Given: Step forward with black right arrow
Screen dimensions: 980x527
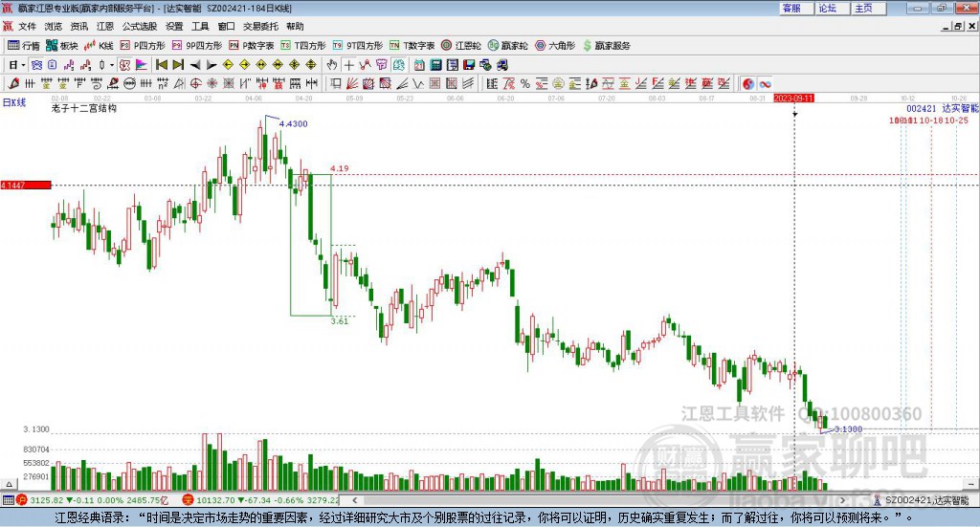Looking at the screenshot, I should (x=212, y=65).
